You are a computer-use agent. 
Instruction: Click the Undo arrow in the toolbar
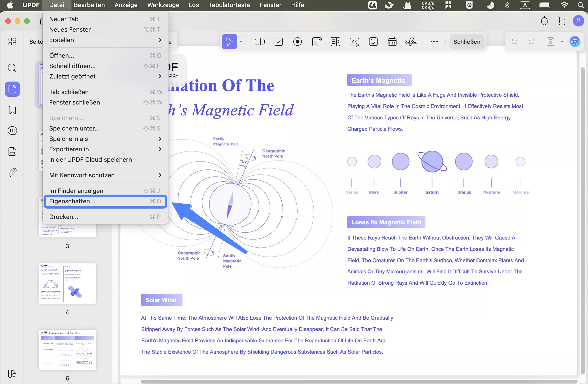pyautogui.click(x=514, y=41)
